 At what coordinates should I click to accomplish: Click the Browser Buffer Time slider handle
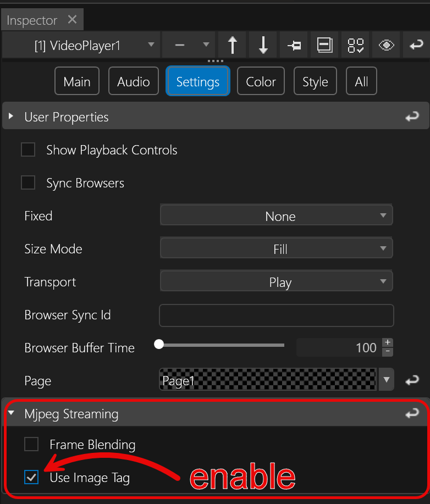tap(159, 344)
